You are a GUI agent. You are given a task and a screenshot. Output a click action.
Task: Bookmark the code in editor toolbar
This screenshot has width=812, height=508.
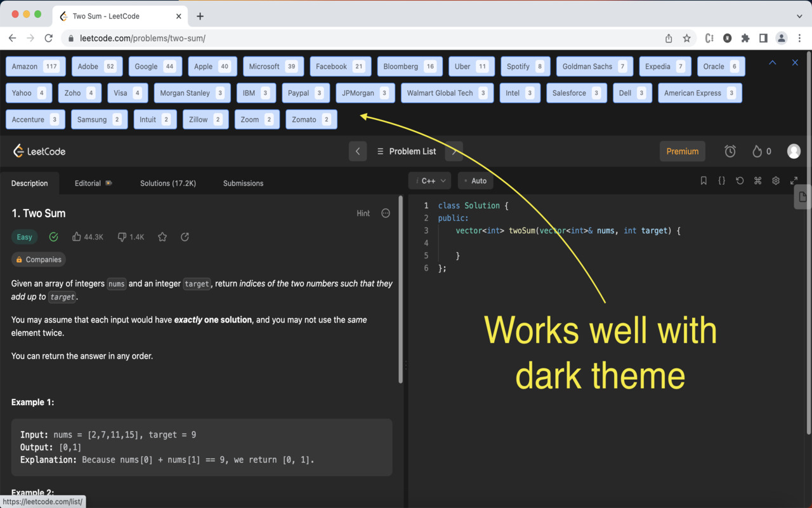pos(704,181)
